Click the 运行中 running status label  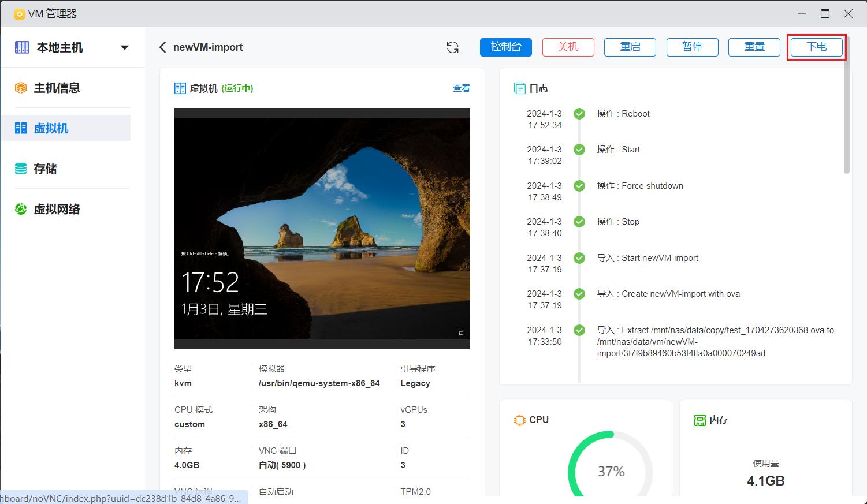point(237,88)
